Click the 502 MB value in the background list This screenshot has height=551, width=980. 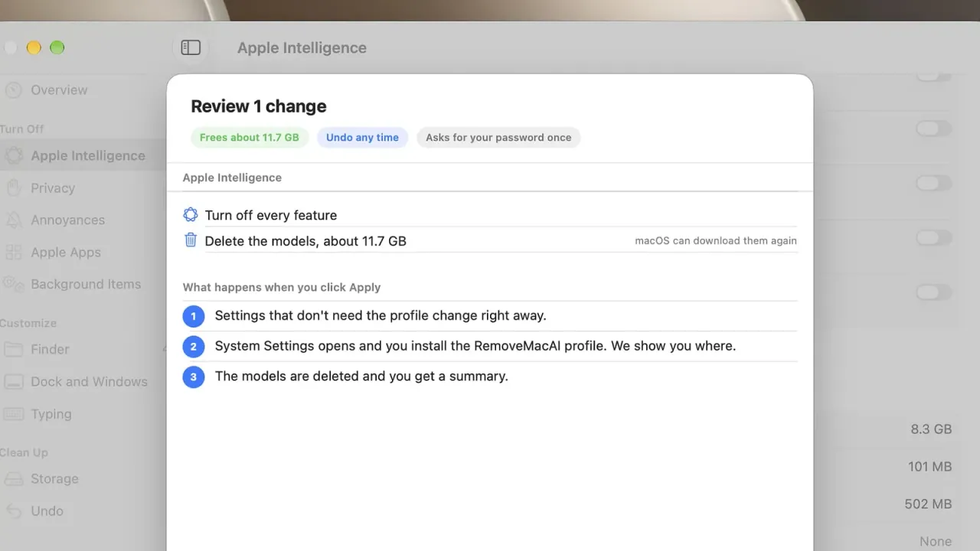[928, 504]
